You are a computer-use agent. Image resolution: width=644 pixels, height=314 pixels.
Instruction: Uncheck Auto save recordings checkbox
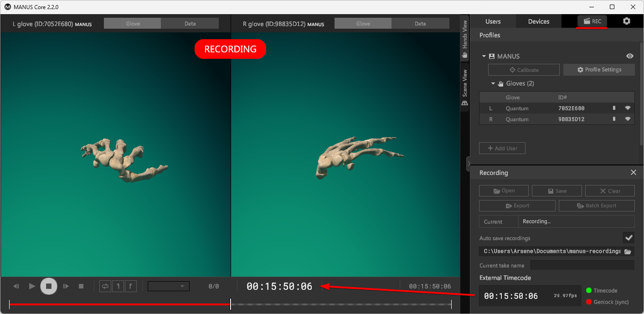pos(629,238)
